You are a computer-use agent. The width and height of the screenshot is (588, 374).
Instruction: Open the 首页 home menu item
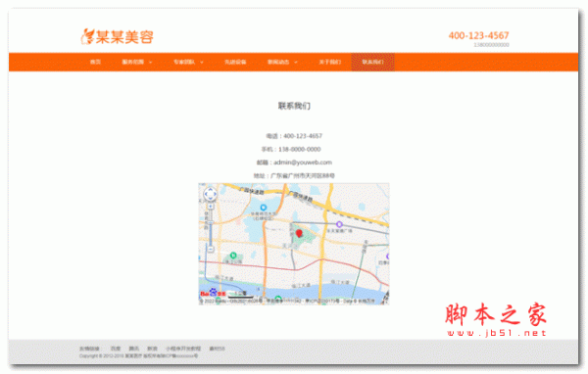[x=95, y=62]
